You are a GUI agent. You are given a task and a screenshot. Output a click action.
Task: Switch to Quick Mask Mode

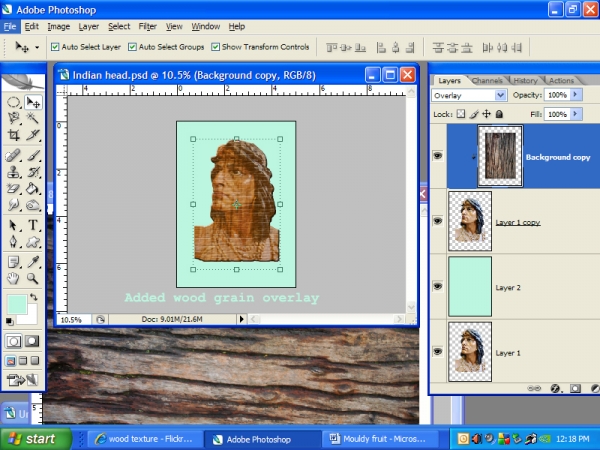coord(32,341)
